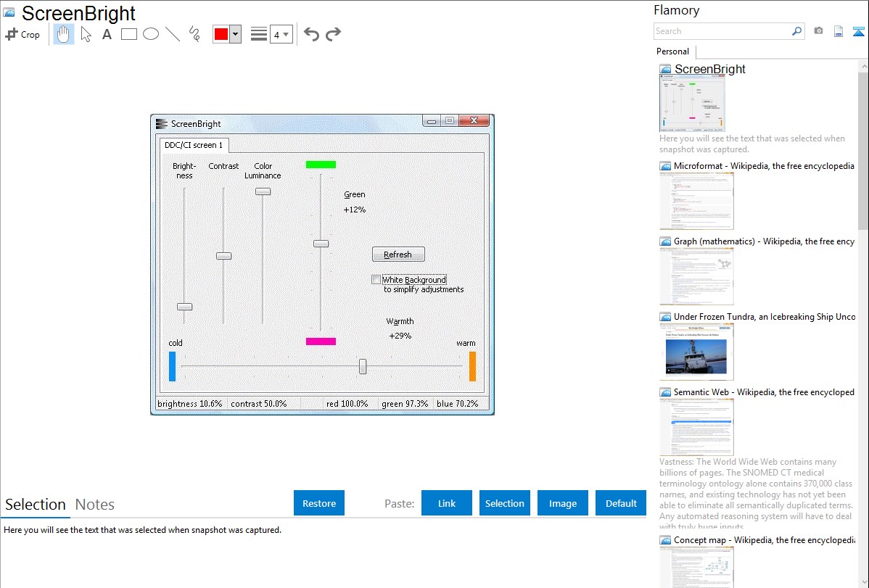Select the ellipse shape tool
The height and width of the screenshot is (588, 869).
click(151, 34)
